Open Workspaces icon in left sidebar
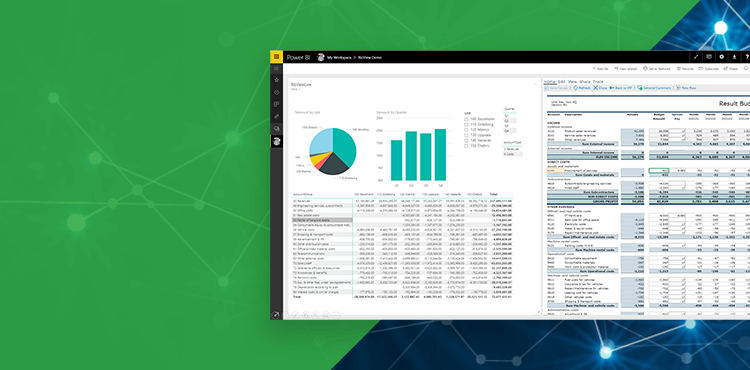This screenshot has width=750, height=370. click(276, 129)
